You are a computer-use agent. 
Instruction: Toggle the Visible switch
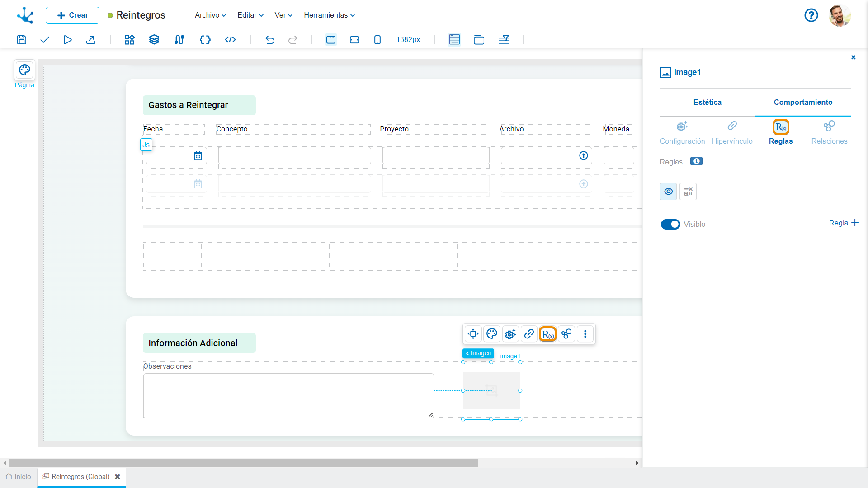pos(670,224)
